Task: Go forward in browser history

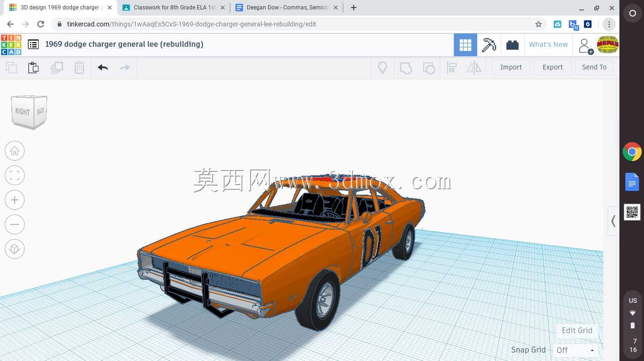Action: click(26, 24)
